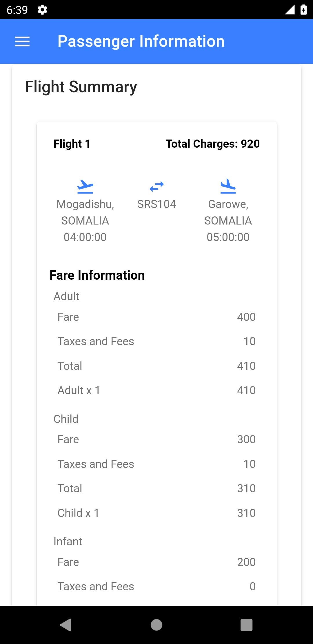Viewport: 313px width, 644px height.
Task: Select the Passenger Information title
Action: (141, 41)
